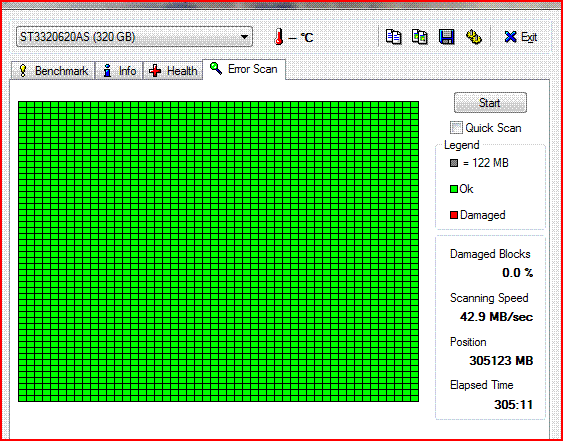Viewport: 563px width, 441px height.
Task: Click the blue Info tab icon
Action: pyautogui.click(x=107, y=71)
